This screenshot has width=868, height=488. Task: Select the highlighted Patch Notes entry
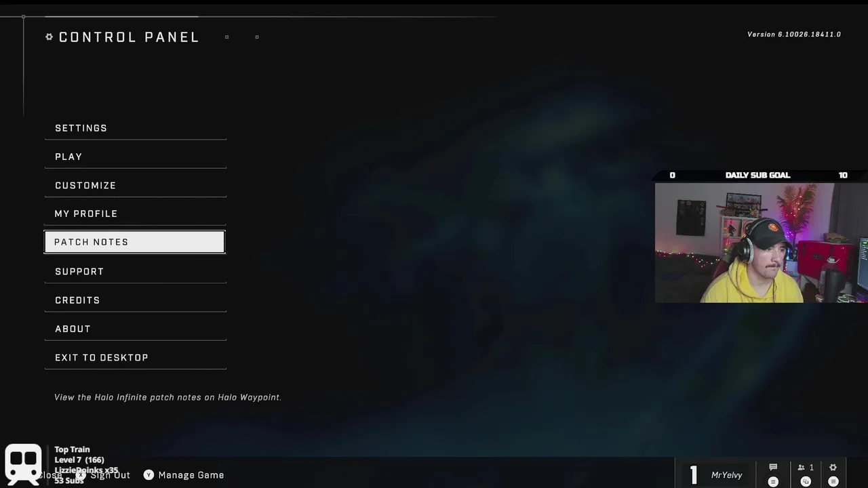134,242
